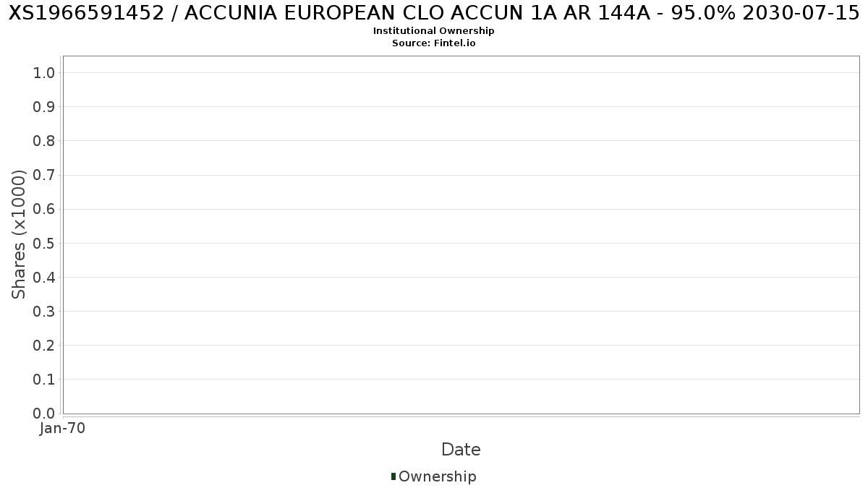Click the 0.5 y-axis tick label
This screenshot has height=488, width=868.
[x=44, y=243]
